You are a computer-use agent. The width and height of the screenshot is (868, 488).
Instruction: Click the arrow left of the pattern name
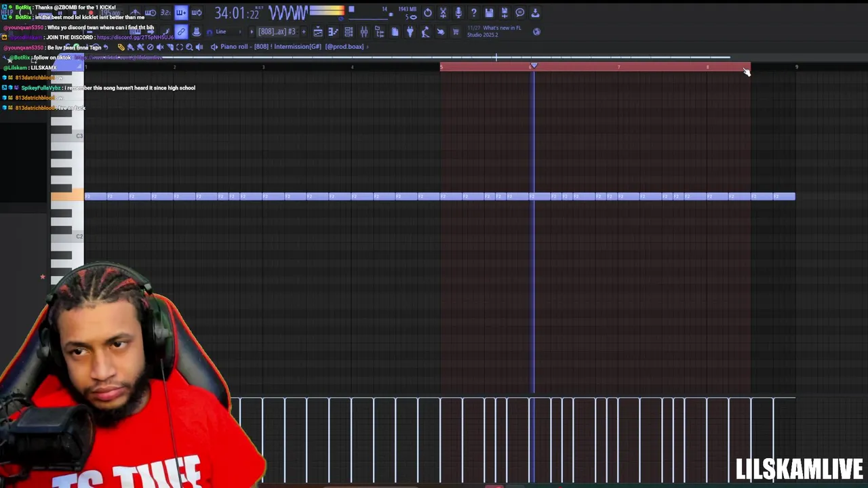252,32
